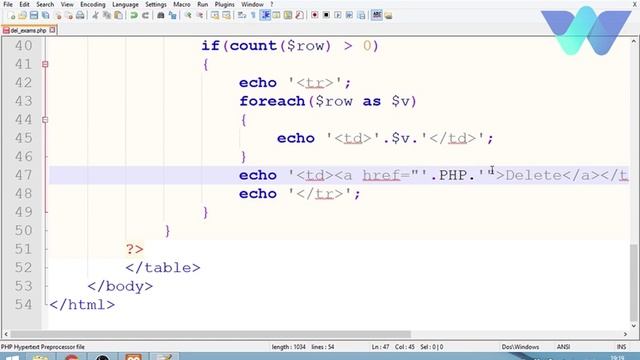
Task: Undo the last edit
Action: click(133, 16)
